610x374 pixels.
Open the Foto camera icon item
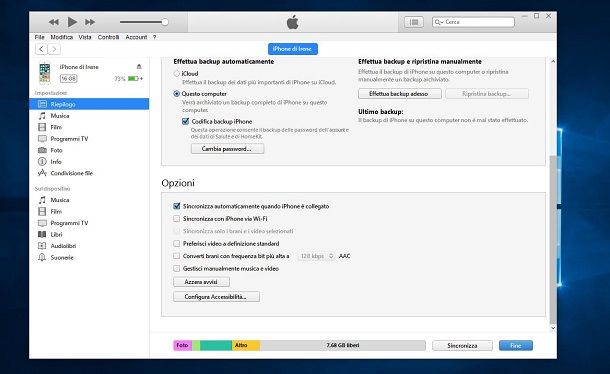pos(42,150)
